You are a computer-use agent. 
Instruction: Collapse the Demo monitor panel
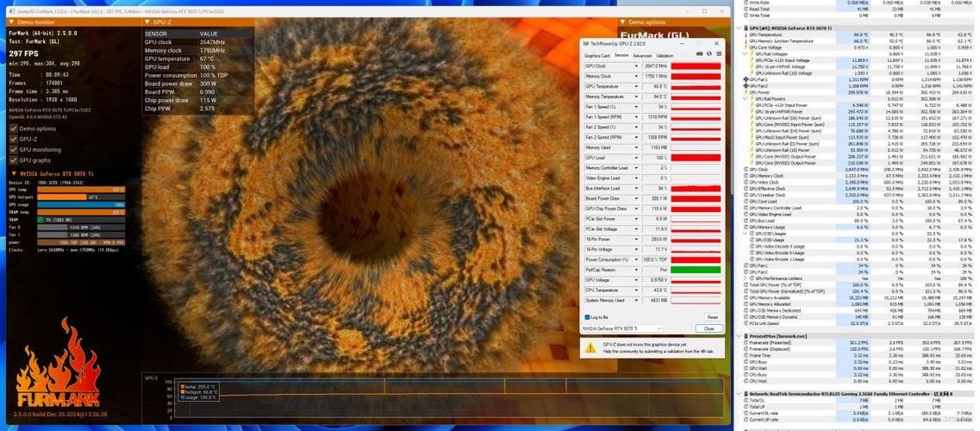coord(11,22)
